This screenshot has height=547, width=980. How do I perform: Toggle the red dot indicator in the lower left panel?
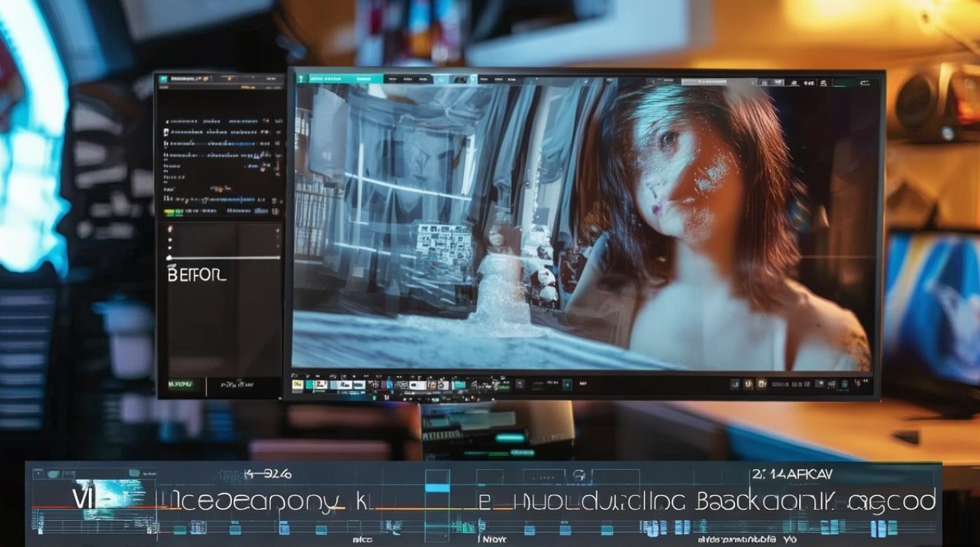point(170,229)
